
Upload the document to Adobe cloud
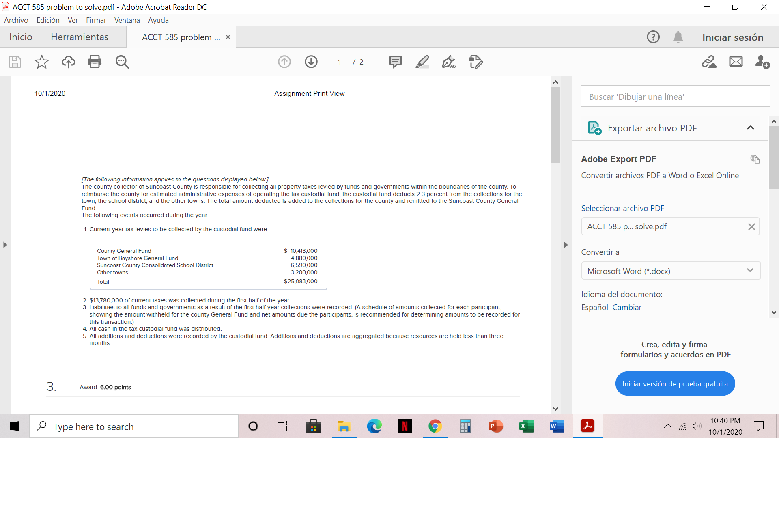tap(68, 62)
